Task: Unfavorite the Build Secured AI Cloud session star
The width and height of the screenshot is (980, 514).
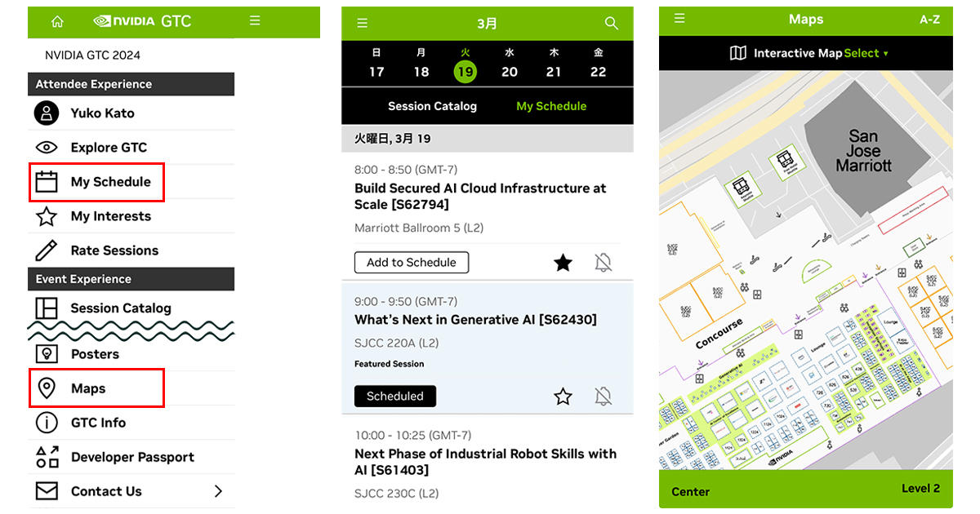Action: tap(563, 263)
